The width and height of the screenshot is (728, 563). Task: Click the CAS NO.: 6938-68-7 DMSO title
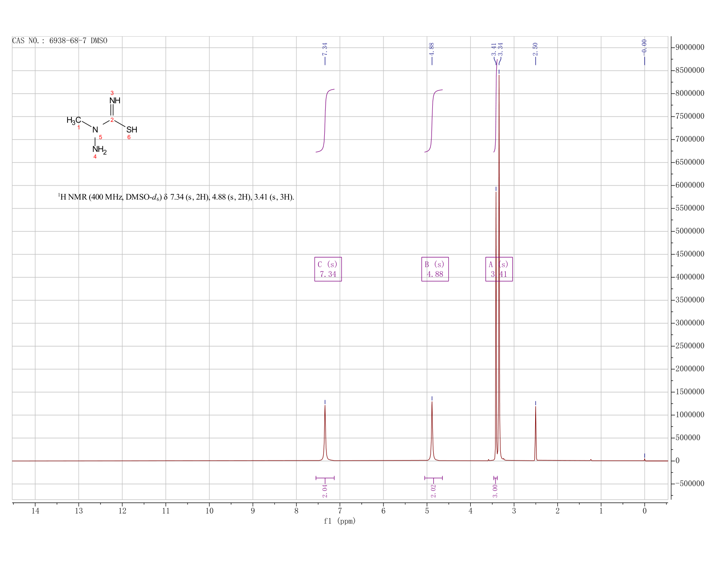click(60, 41)
